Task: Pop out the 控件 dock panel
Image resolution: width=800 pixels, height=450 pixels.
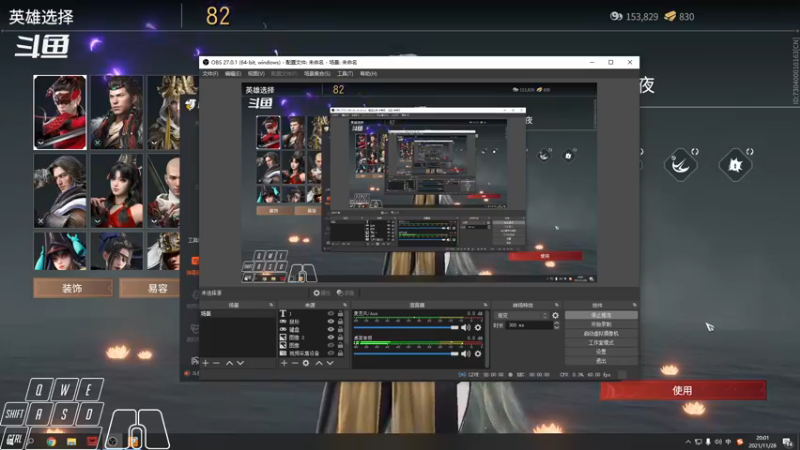Action: click(634, 305)
